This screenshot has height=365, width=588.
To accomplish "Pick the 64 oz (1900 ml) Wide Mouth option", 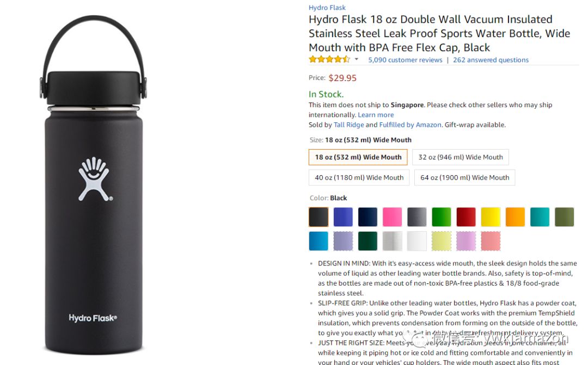I will point(464,178).
